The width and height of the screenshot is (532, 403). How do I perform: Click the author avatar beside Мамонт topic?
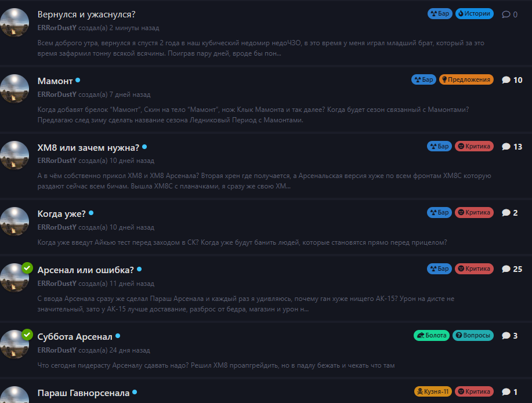[x=15, y=89]
